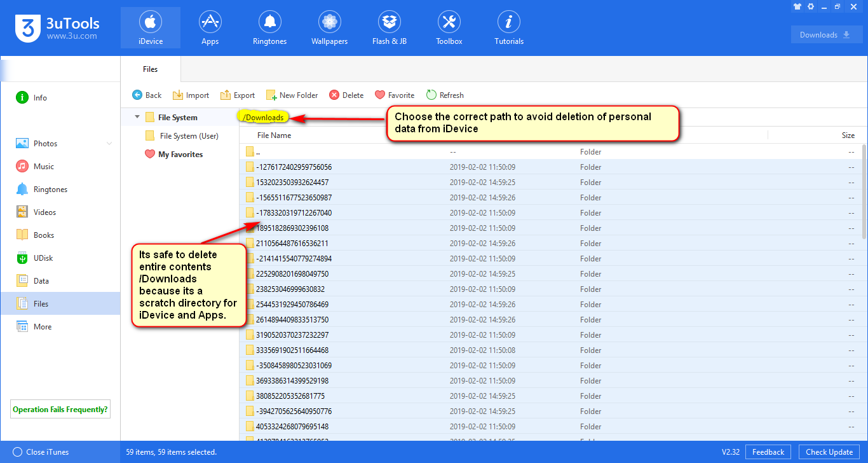Select folder 1532023503932624457
Screen dimensions: 868x463
tap(550, 183)
